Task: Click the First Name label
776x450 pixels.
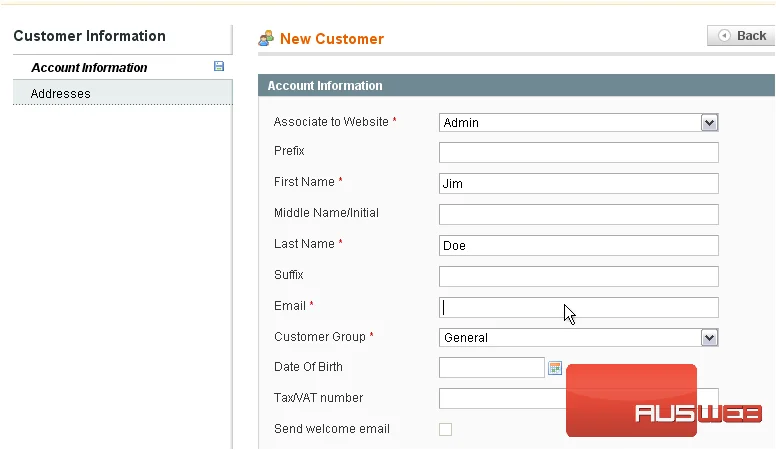Action: 304,182
